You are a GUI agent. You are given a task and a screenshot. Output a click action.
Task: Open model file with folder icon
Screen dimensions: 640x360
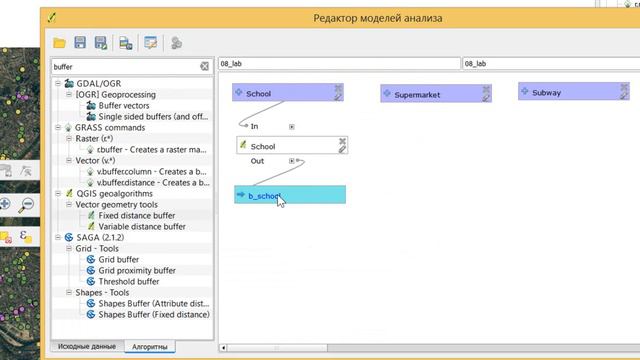(x=59, y=43)
